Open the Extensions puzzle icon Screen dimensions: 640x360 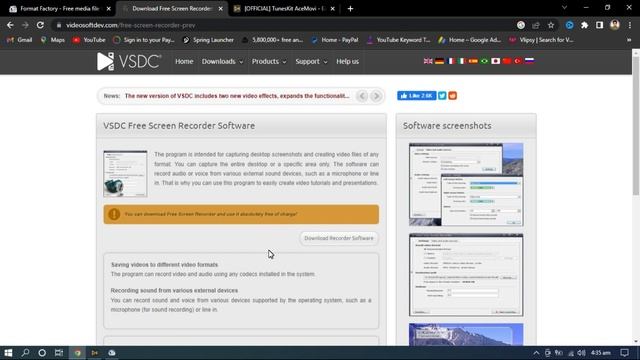(x=584, y=25)
